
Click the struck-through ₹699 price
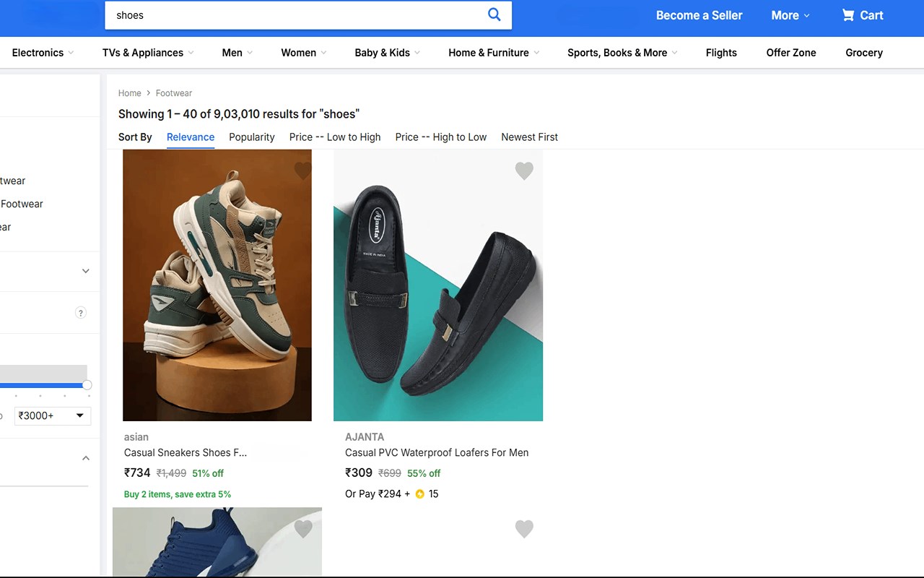390,474
